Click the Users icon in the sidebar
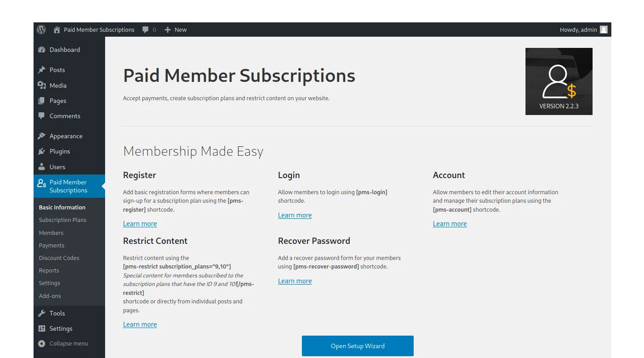The height and width of the screenshot is (358, 644). pyautogui.click(x=42, y=167)
